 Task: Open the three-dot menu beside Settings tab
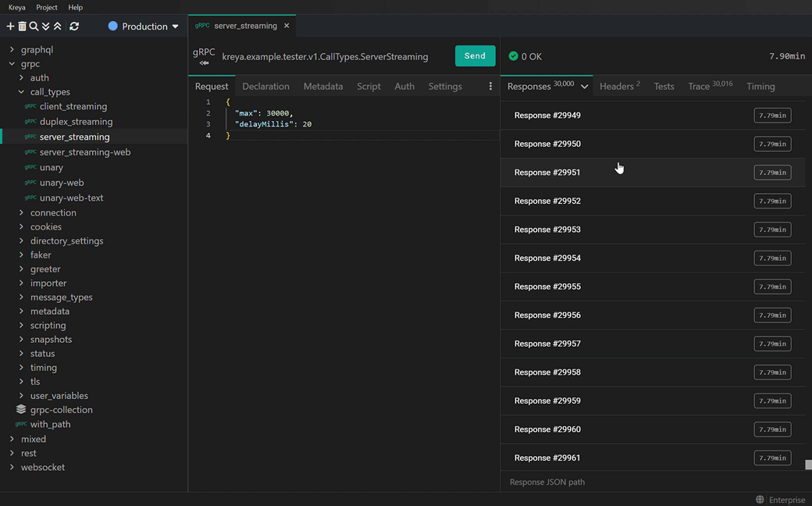(x=490, y=87)
